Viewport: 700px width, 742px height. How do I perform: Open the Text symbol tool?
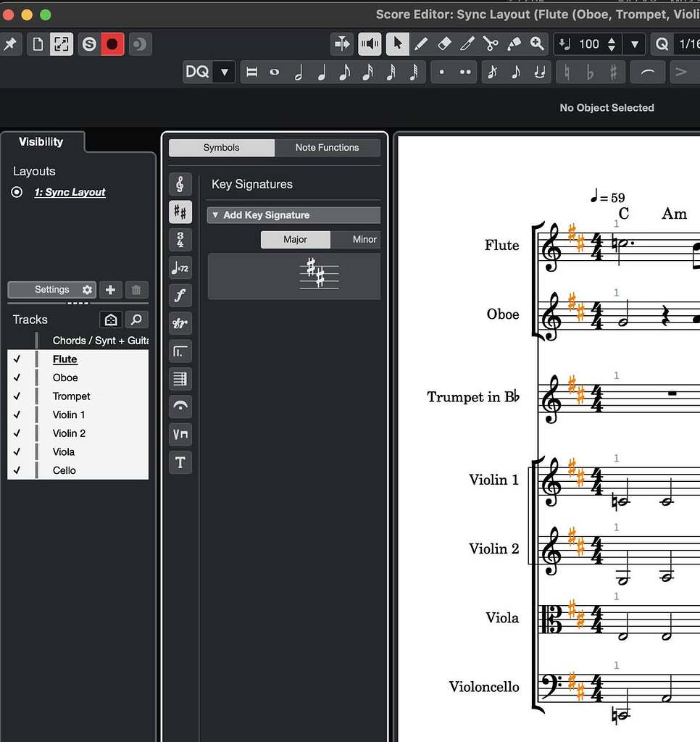pyautogui.click(x=180, y=462)
